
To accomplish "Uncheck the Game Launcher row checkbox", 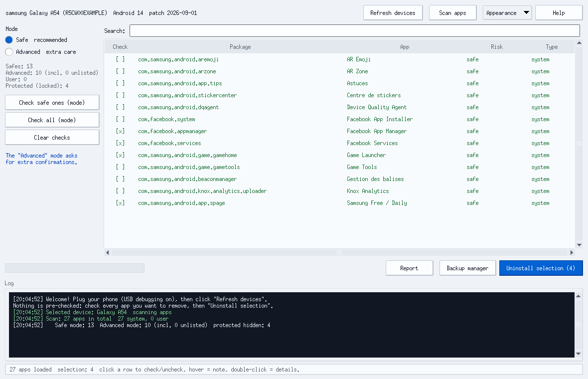I will click(x=120, y=155).
